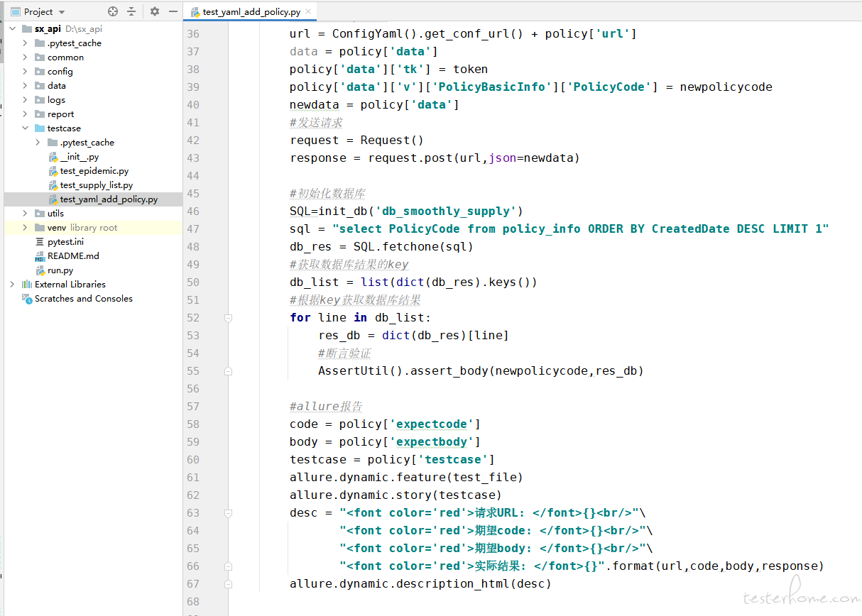This screenshot has width=862, height=616.
Task: Click 'request = Request()' on line 42
Action: pos(356,140)
